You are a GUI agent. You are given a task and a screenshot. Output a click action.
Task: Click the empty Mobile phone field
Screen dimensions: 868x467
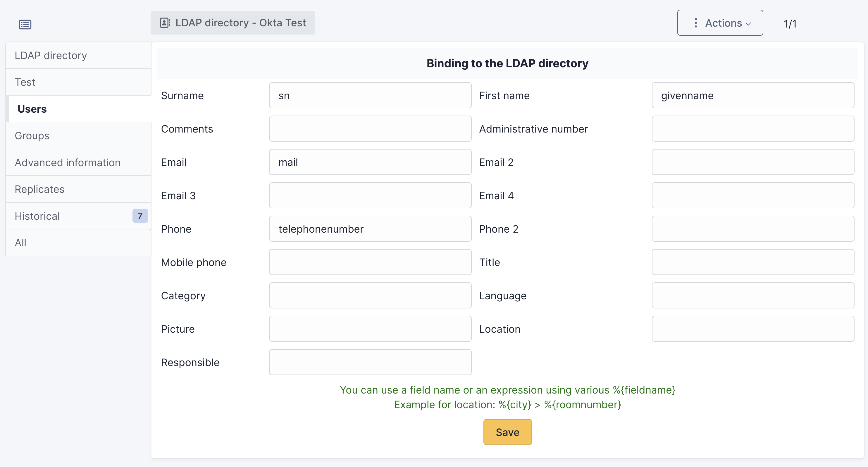coord(370,262)
